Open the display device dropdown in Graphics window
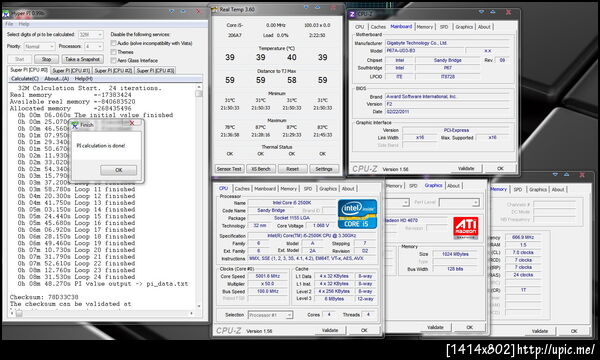This screenshot has width=600, height=360. click(x=397, y=202)
